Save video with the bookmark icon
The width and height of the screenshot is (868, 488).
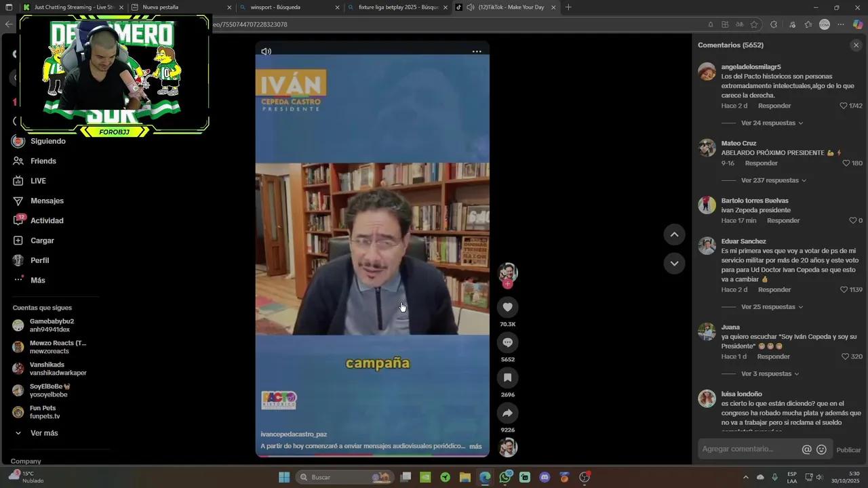coord(507,378)
